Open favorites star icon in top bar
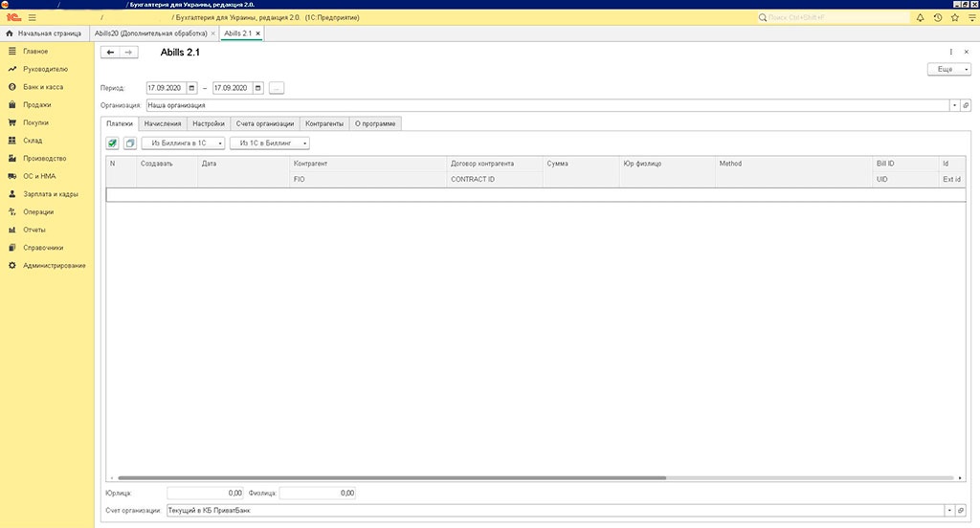Viewport: 980px width, 528px height. click(954, 18)
